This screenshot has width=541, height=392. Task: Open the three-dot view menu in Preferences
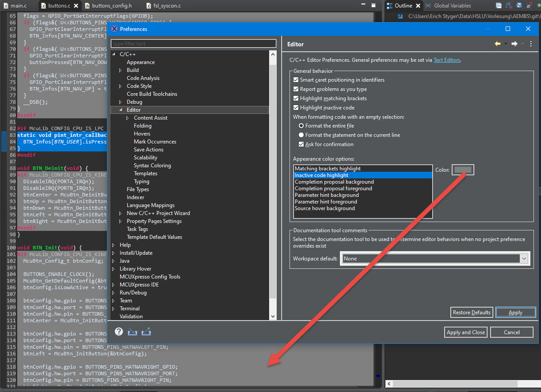531,44
